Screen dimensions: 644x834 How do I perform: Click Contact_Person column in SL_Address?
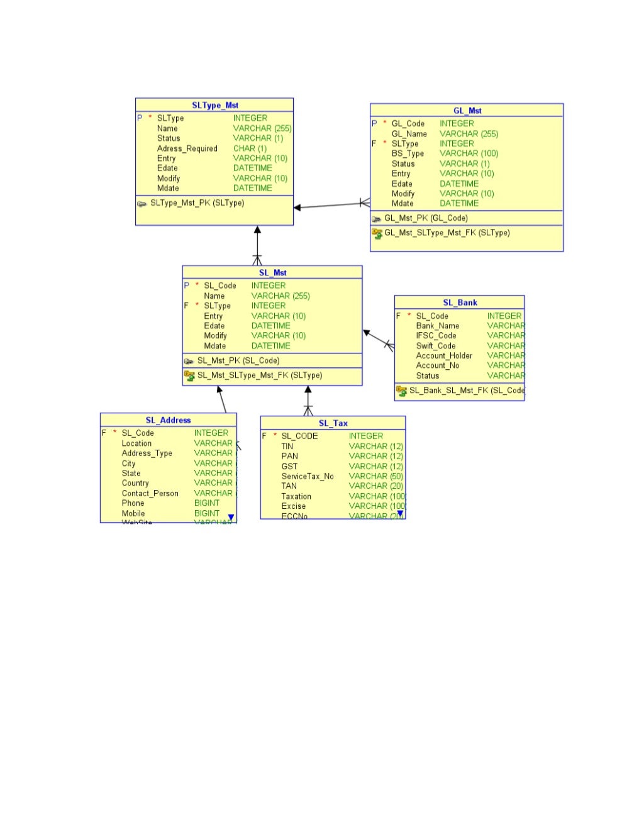tap(150, 494)
